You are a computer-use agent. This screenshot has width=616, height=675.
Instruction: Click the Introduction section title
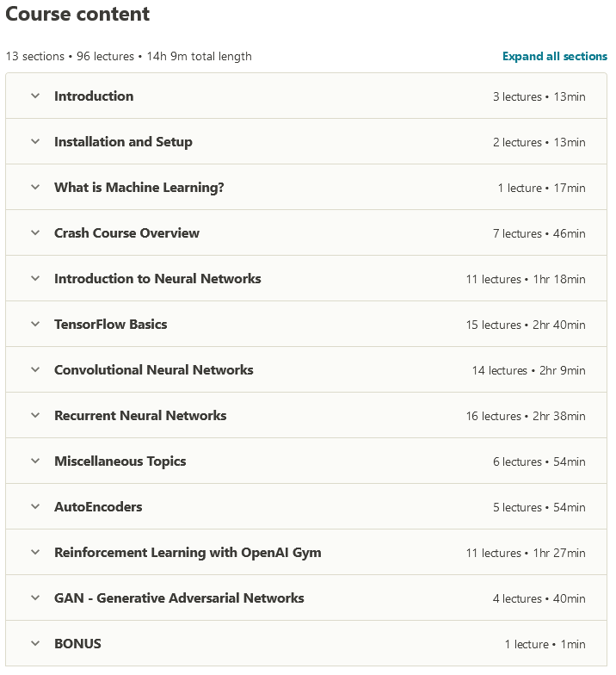[x=94, y=96]
